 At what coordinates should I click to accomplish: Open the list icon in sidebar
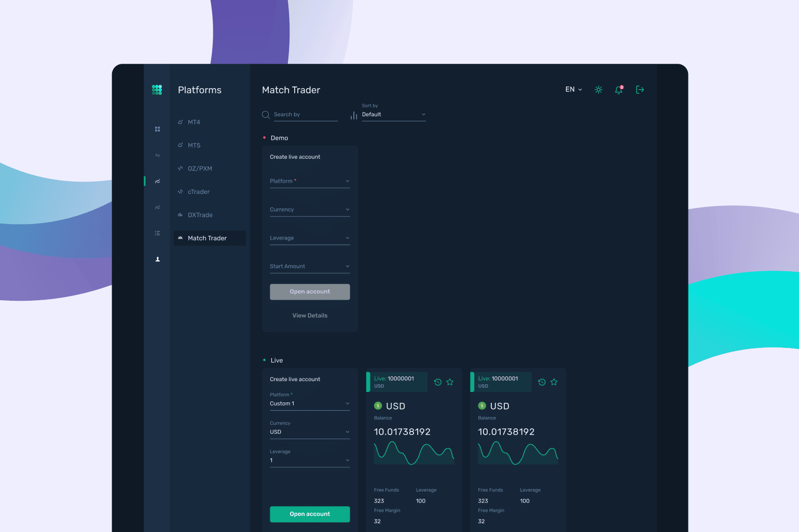(x=157, y=233)
